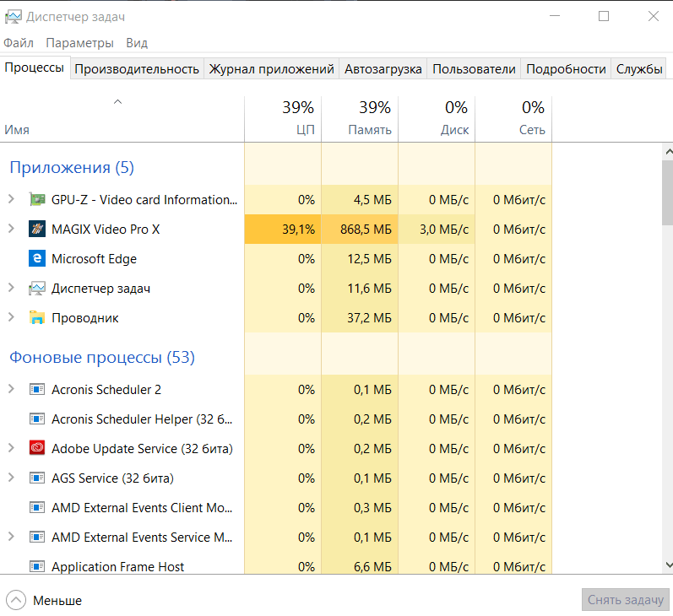Switch to the Журнал приложений tab
Screen dimensions: 673x616
point(271,69)
